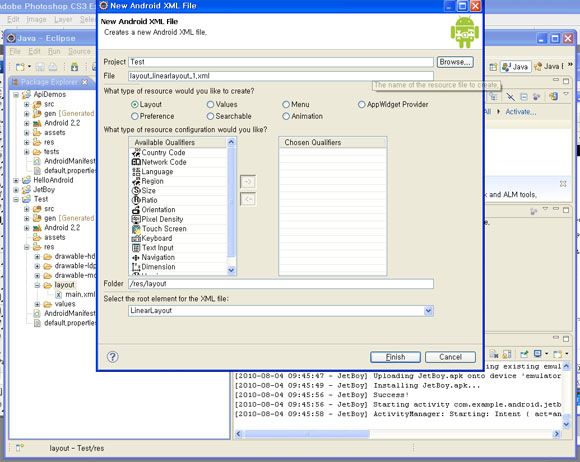Expand the HelloAndroid project node
The image size is (580, 462).
[16, 181]
